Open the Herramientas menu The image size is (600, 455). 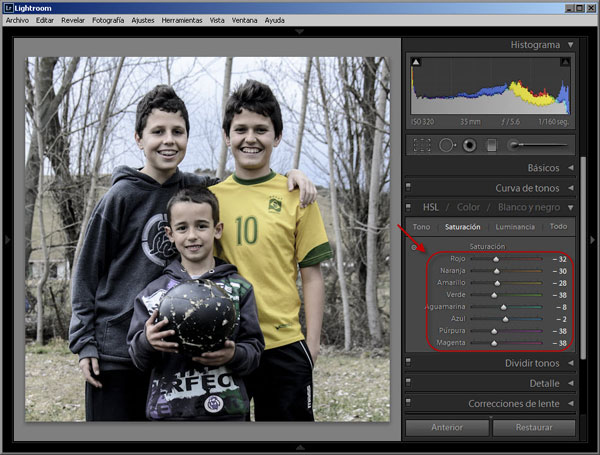(182, 20)
